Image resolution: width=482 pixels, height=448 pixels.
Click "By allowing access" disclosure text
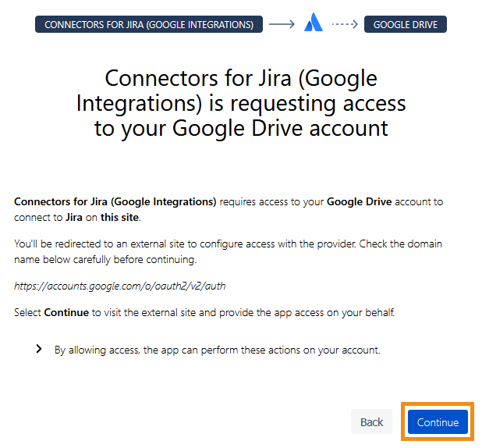(217, 350)
